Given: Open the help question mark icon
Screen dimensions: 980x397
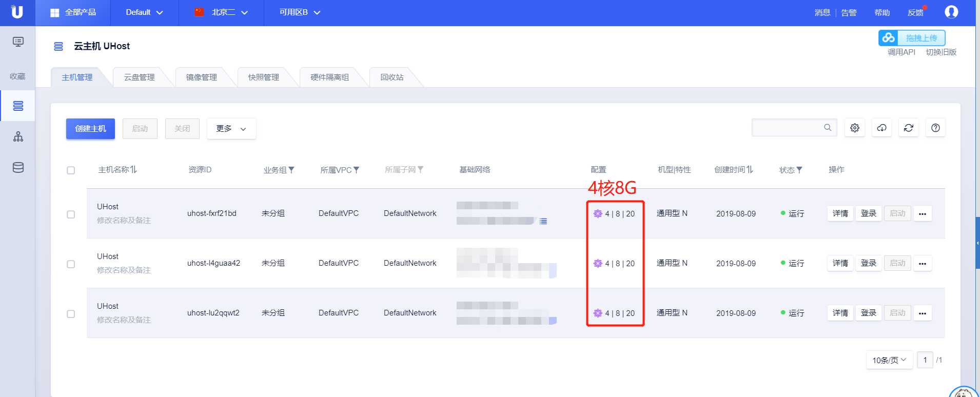Looking at the screenshot, I should point(935,128).
